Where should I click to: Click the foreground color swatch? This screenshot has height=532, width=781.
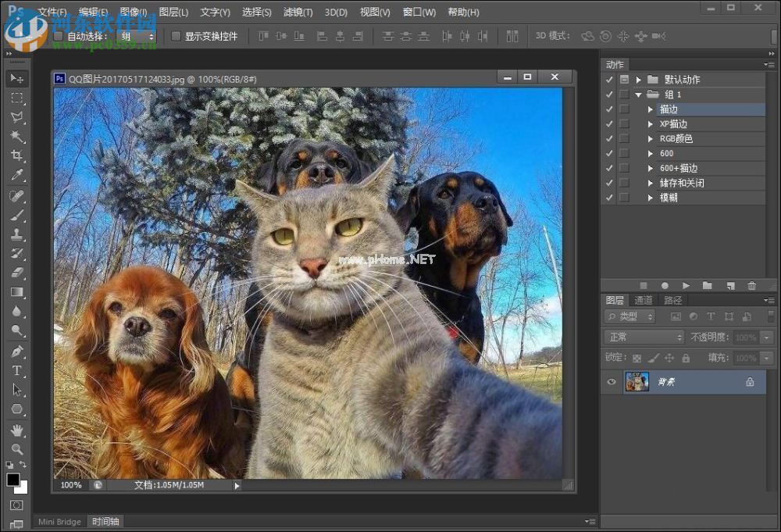coord(13,480)
